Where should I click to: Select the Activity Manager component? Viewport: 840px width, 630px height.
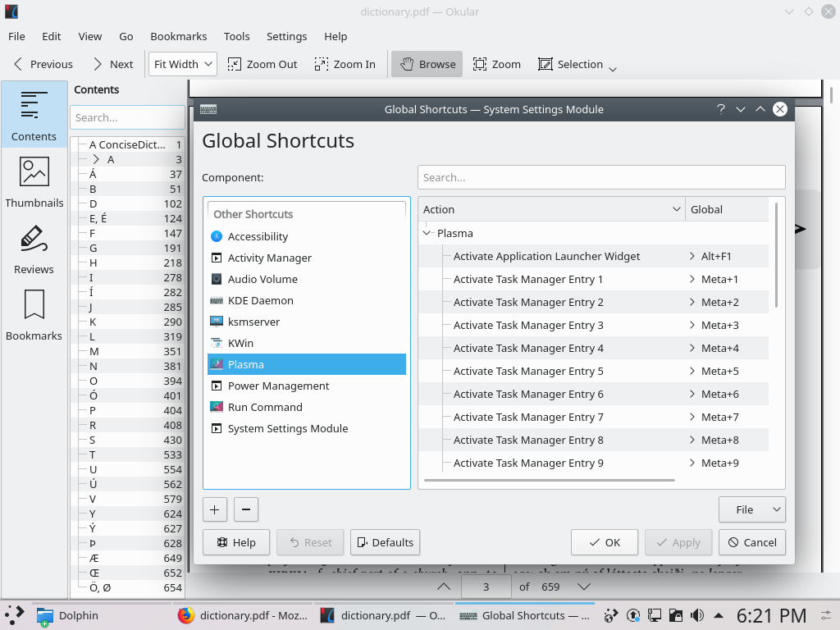tap(307, 258)
